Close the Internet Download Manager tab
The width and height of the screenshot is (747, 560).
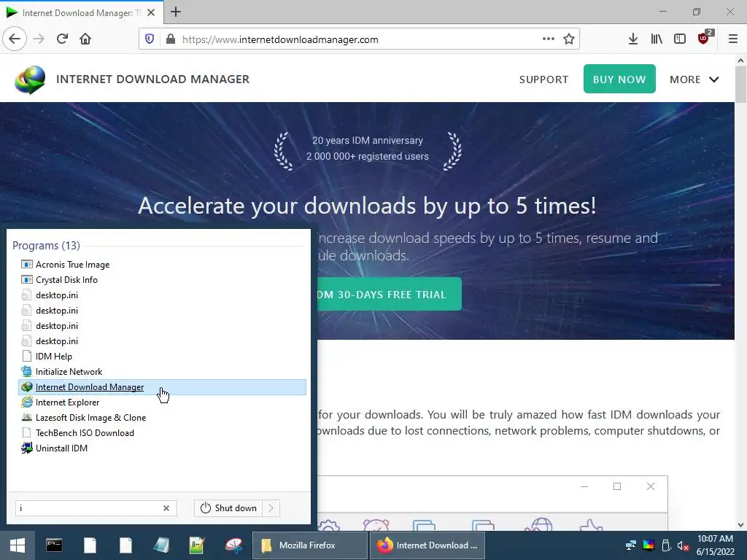pyautogui.click(x=151, y=12)
